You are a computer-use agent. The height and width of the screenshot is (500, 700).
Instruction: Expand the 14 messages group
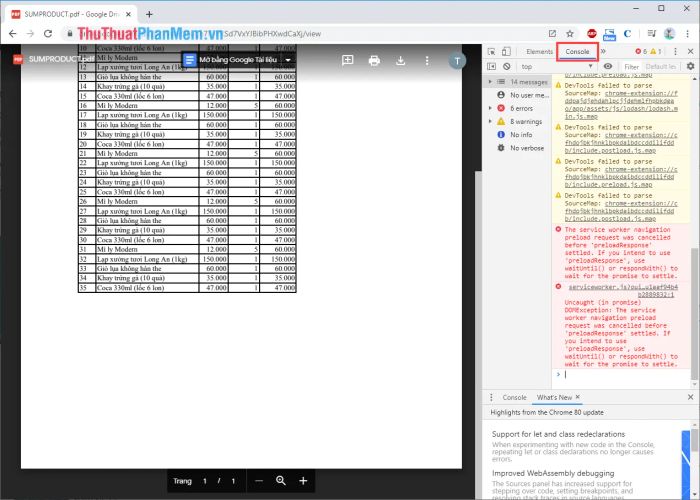point(490,82)
